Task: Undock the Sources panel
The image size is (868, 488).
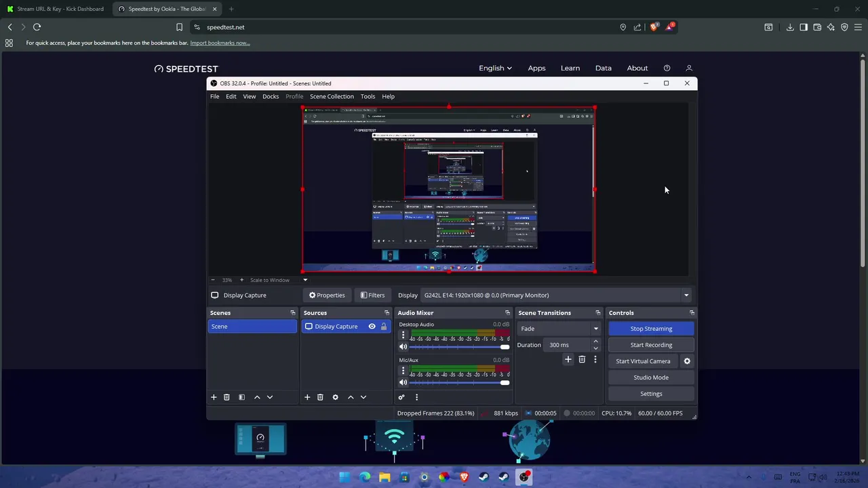Action: [x=387, y=313]
